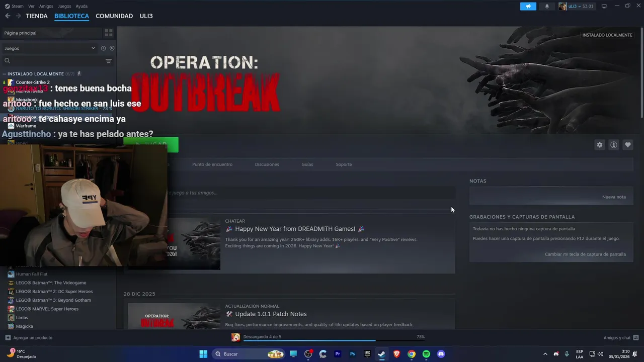Open Photoshop from the taskbar

click(x=353, y=354)
